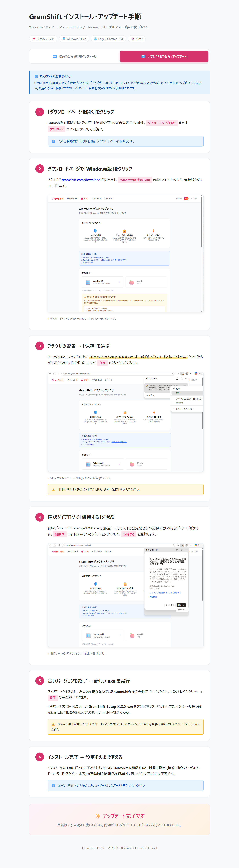Open the step 3 Edge warning menu screenshot

coord(125,422)
